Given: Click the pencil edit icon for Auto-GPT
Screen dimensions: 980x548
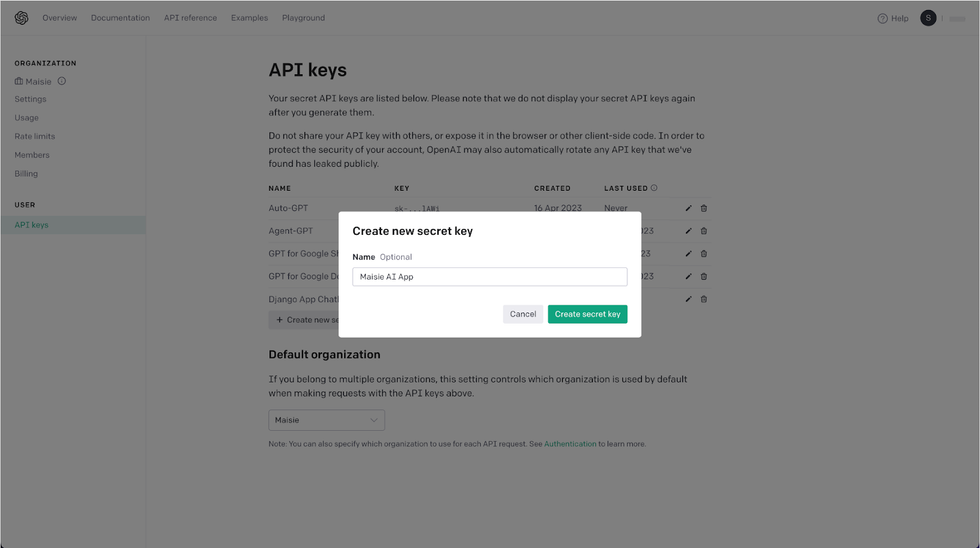Looking at the screenshot, I should pos(688,208).
